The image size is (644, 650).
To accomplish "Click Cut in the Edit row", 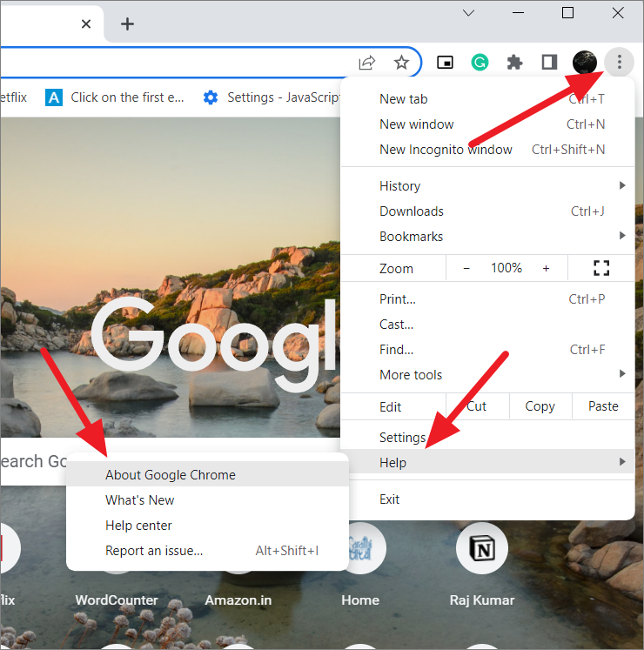I will pyautogui.click(x=477, y=406).
